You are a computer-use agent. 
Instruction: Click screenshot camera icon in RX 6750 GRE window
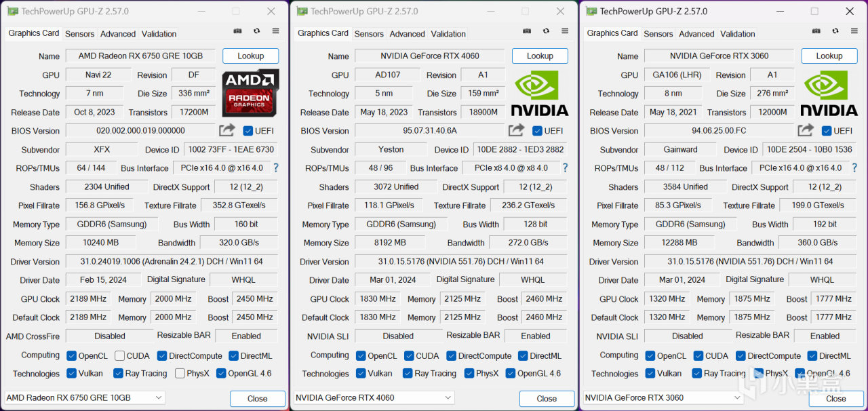coord(237,31)
